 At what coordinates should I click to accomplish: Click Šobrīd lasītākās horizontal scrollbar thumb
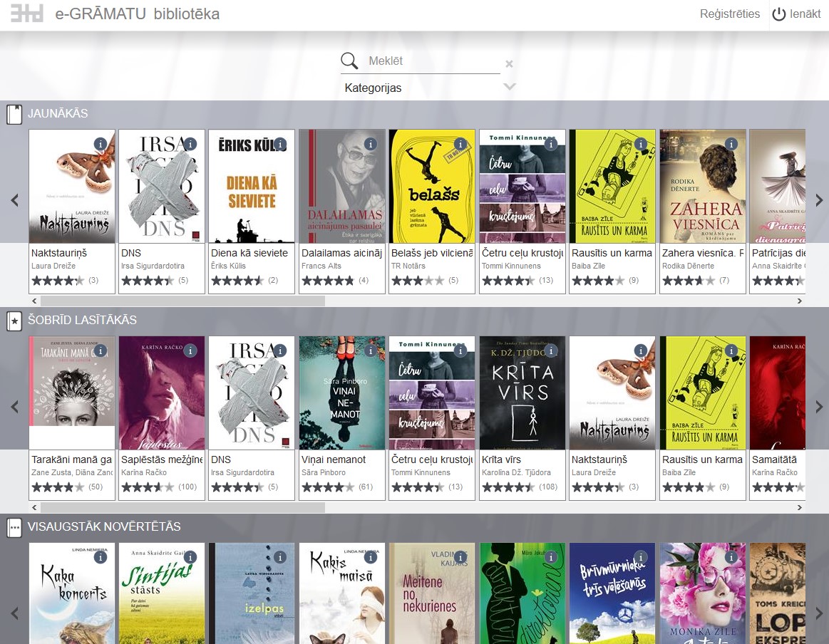pos(182,508)
